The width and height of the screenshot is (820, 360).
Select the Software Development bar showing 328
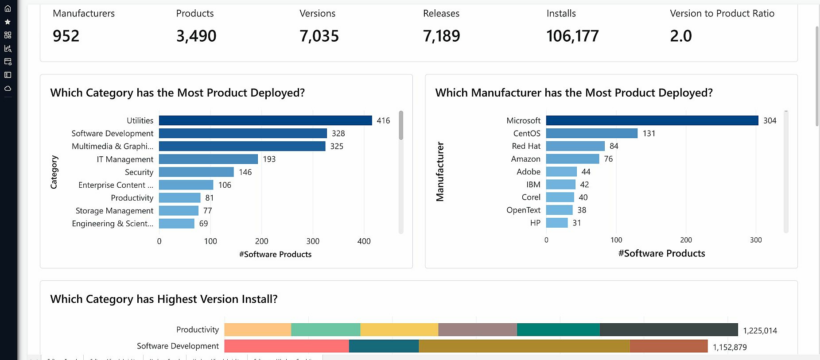pyautogui.click(x=243, y=133)
